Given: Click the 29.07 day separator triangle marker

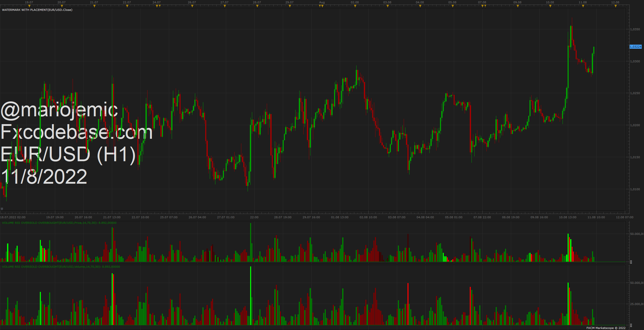Looking at the screenshot, I should 290,6.
